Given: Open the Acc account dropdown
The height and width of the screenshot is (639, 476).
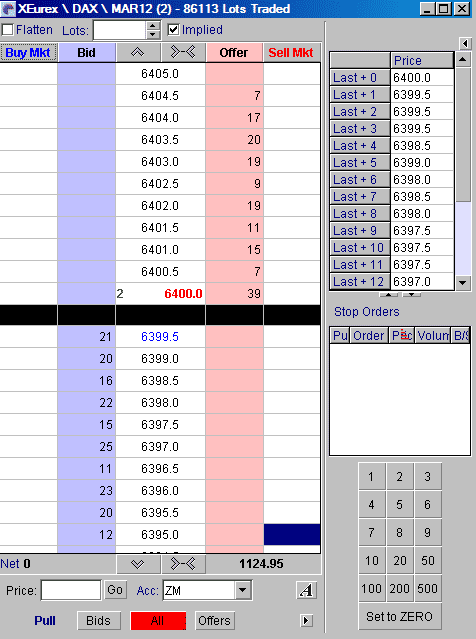Looking at the screenshot, I should coord(242,590).
